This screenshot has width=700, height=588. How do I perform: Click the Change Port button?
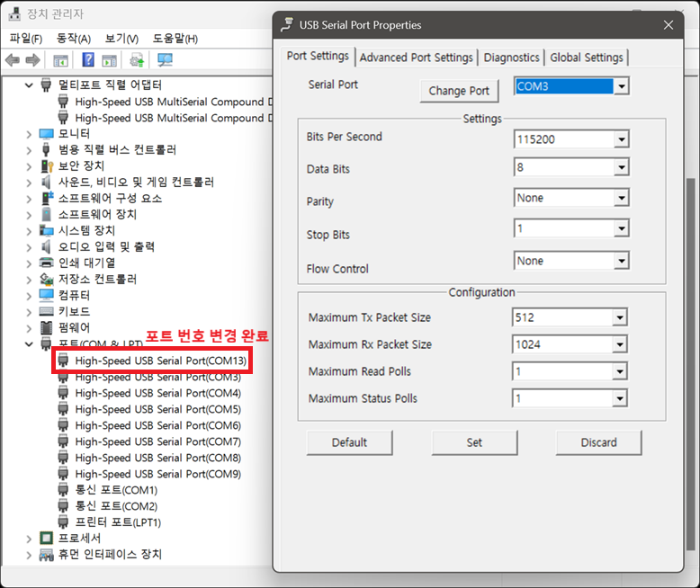click(x=459, y=91)
